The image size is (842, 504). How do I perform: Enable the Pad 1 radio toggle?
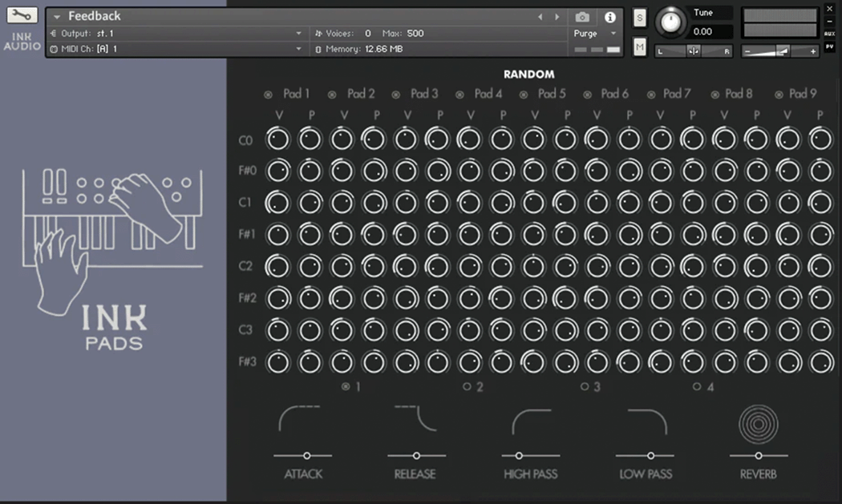coord(268,95)
